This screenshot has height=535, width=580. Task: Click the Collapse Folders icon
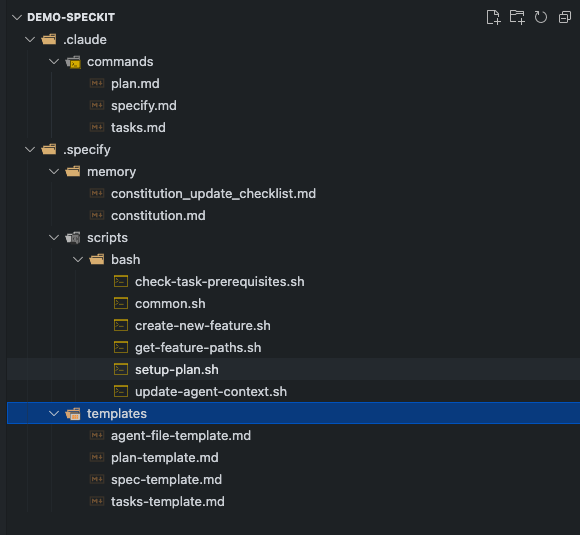pos(564,17)
